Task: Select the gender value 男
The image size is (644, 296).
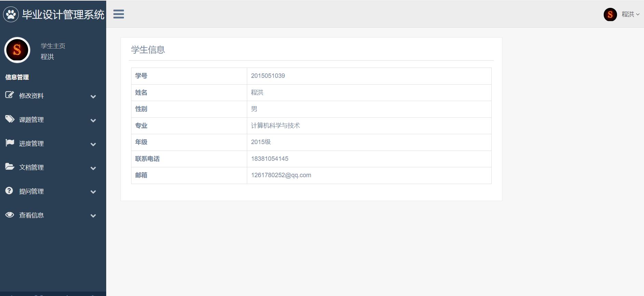Action: pos(254,109)
